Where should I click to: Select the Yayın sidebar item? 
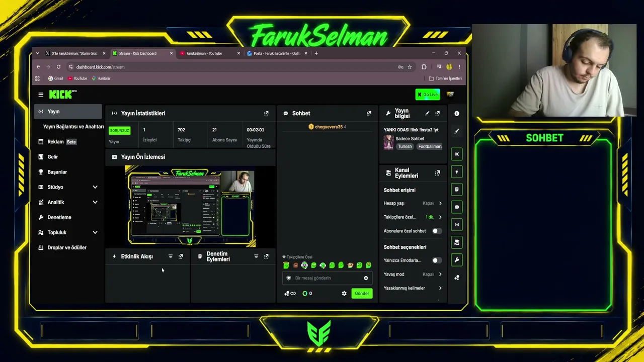click(68, 112)
